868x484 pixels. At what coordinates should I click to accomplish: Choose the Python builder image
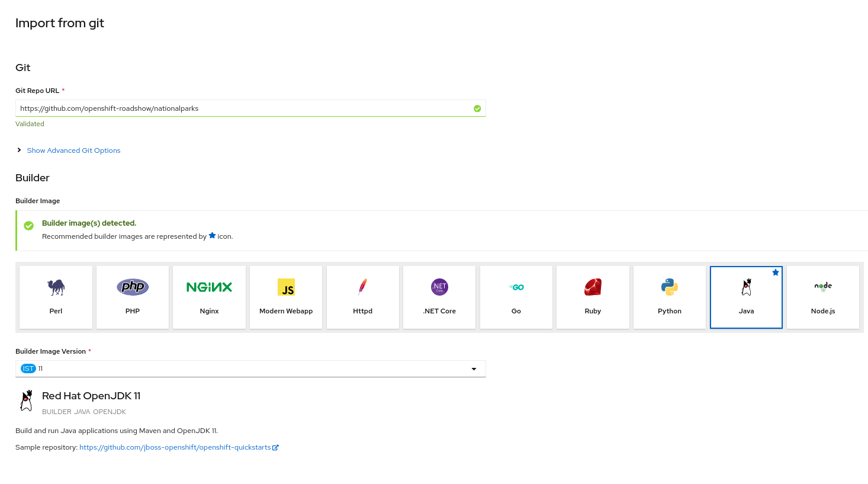[x=669, y=297]
